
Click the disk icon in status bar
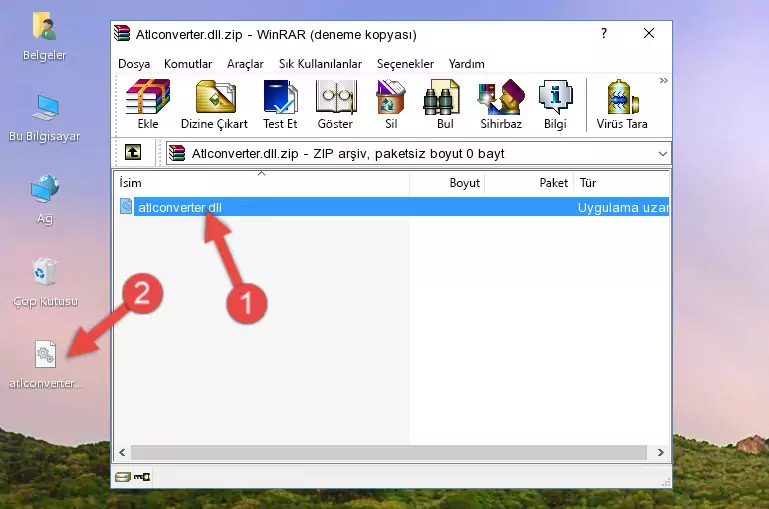123,476
